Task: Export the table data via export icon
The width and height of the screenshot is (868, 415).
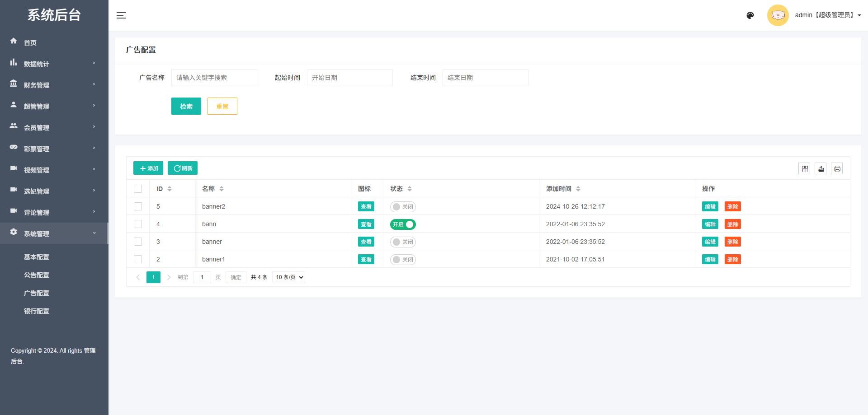Action: (x=821, y=168)
